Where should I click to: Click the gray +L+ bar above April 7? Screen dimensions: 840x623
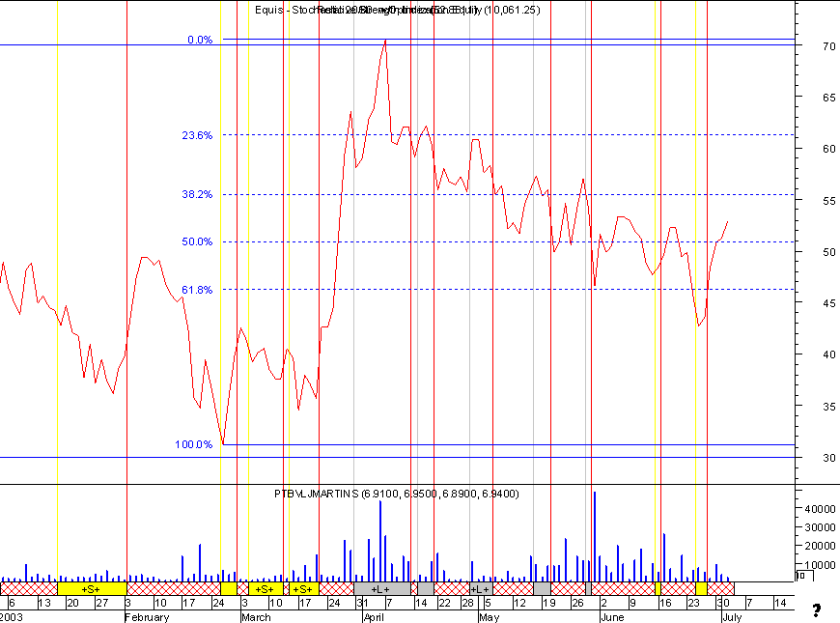[x=381, y=588]
